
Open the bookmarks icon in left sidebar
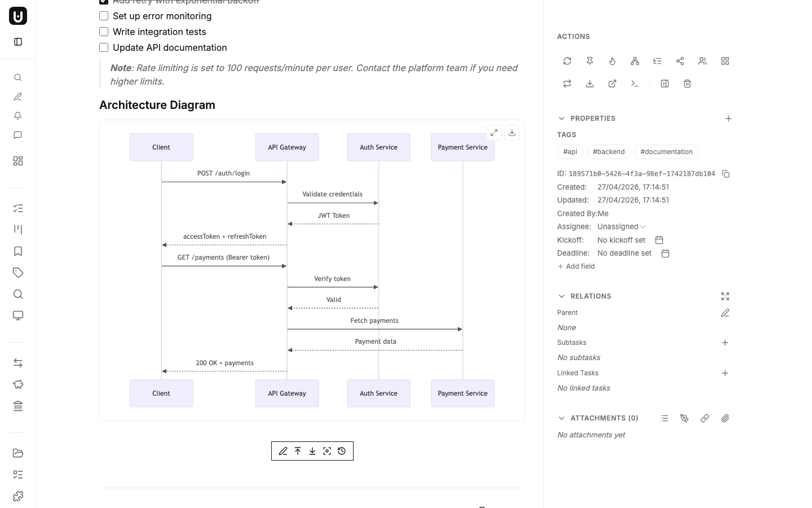(18, 251)
